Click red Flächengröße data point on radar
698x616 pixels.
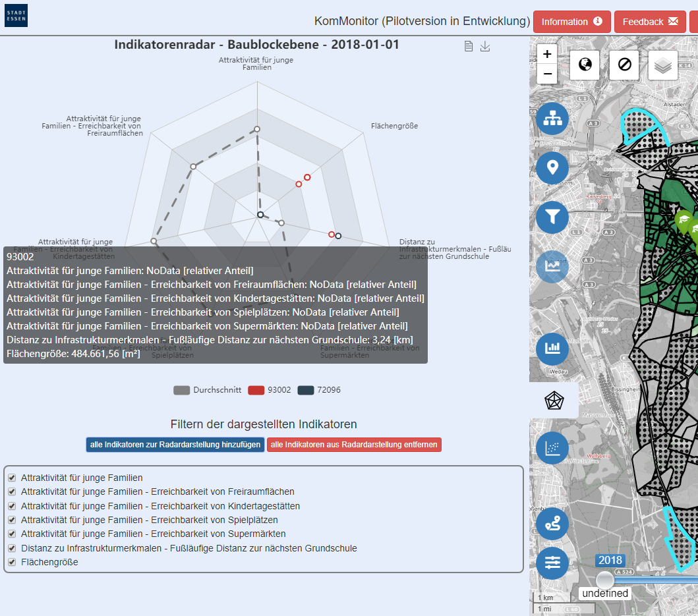pyautogui.click(x=307, y=177)
